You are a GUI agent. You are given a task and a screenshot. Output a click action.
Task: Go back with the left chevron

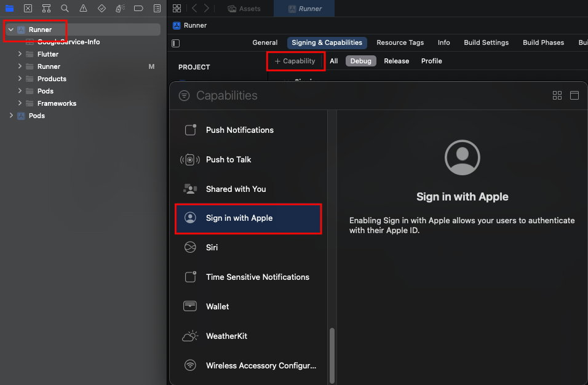click(194, 8)
